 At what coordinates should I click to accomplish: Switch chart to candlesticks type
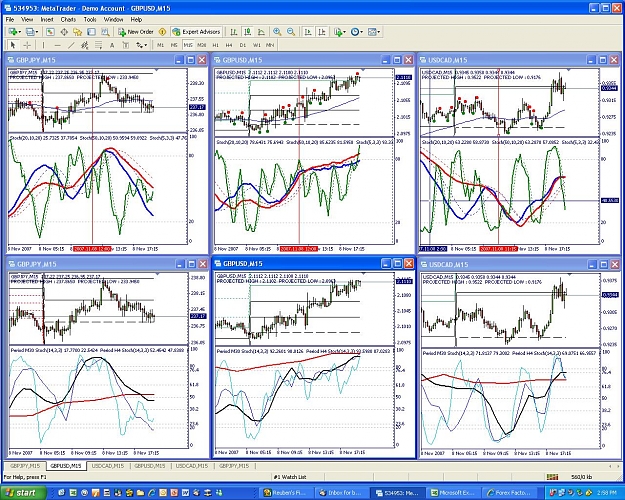point(248,32)
